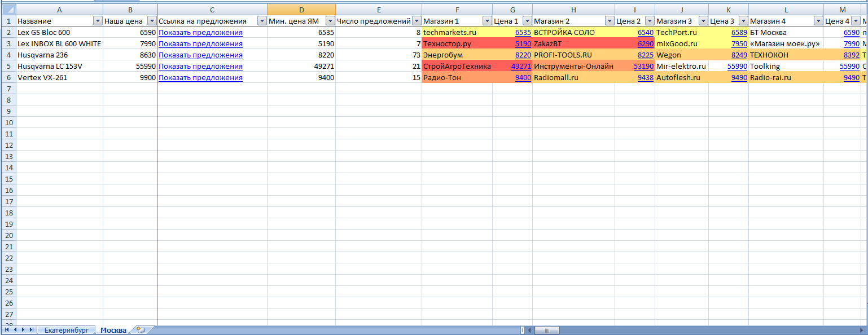The image size is (868, 335).
Task: Select column A header
Action: point(59,10)
